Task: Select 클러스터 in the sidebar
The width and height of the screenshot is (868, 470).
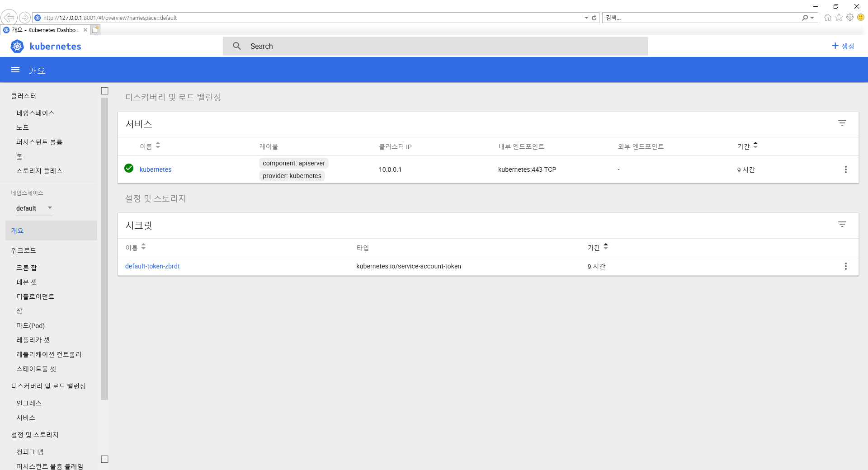Action: coord(24,96)
